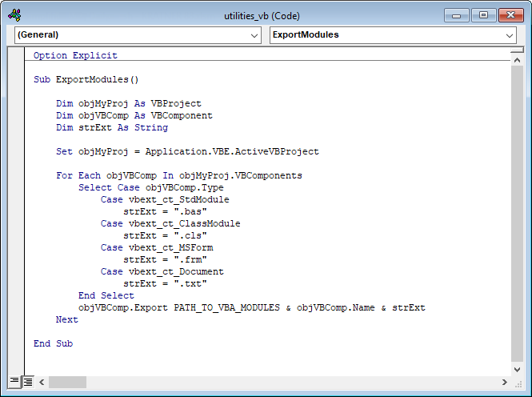Image resolution: width=532 pixels, height=397 pixels.
Task: Click the utilities_vb (Code) title bar
Action: point(262,16)
